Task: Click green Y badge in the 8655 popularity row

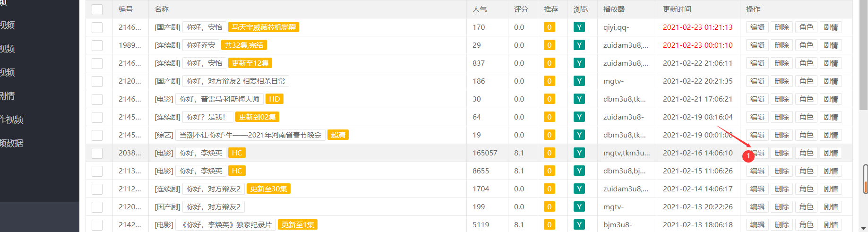Action: (x=579, y=171)
